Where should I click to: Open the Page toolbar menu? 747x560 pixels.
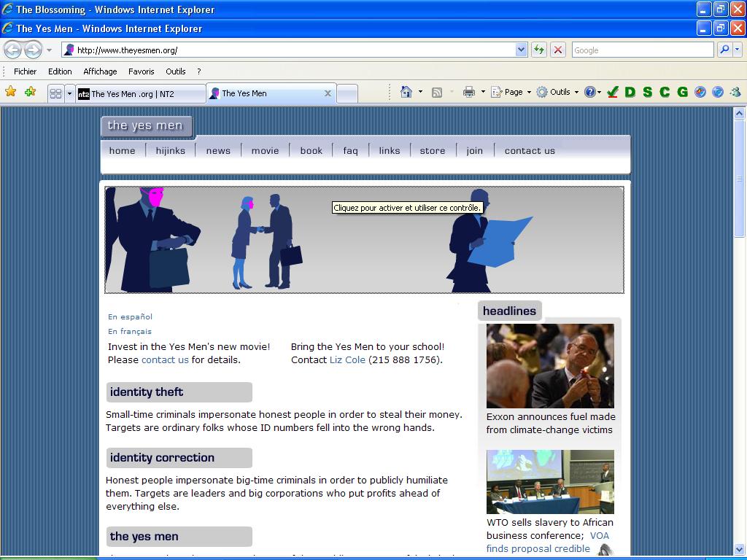(511, 92)
